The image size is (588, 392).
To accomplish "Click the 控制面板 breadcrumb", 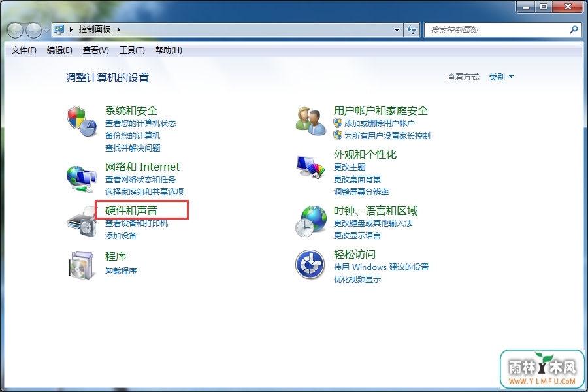I will 95,29.
